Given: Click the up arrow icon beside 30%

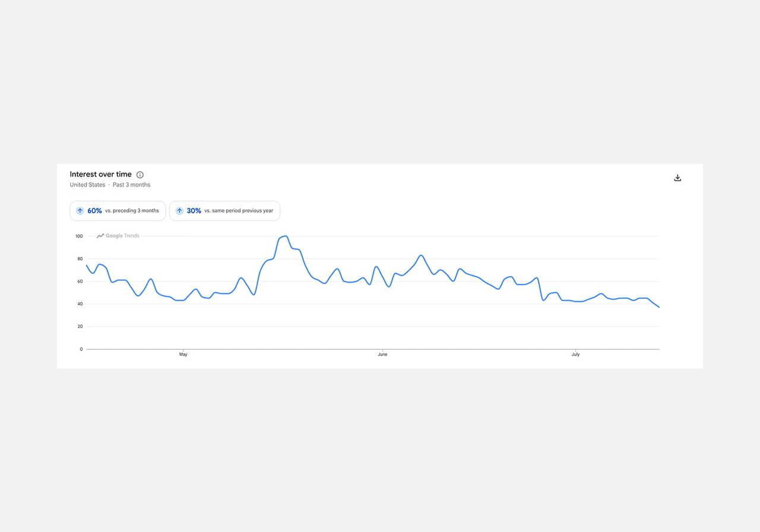Looking at the screenshot, I should tap(179, 211).
